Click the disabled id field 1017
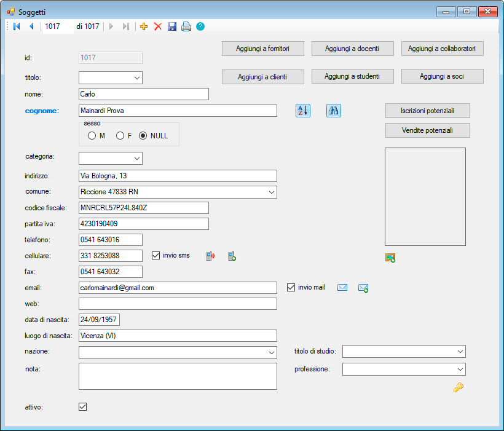This screenshot has height=431, width=504. click(x=111, y=58)
